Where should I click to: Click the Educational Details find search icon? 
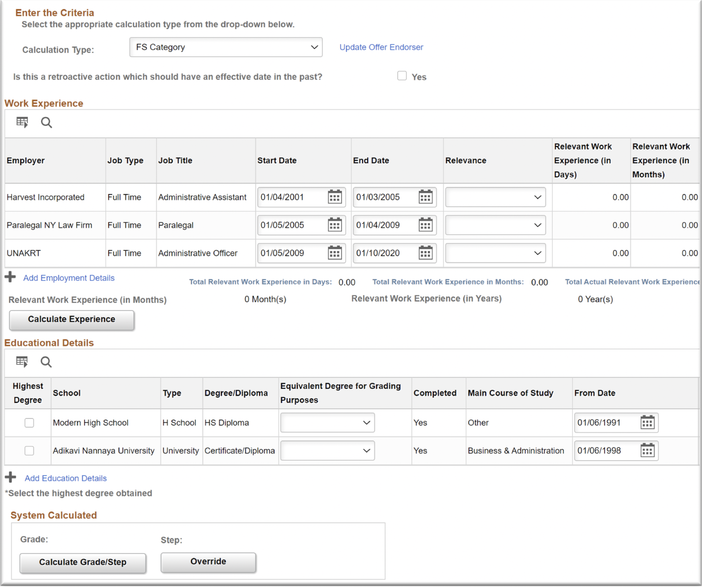[46, 362]
